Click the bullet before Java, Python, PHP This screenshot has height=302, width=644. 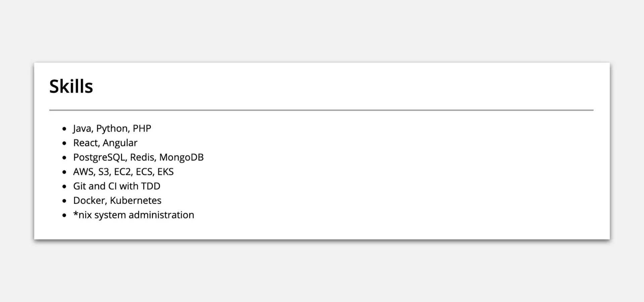pyautogui.click(x=64, y=129)
